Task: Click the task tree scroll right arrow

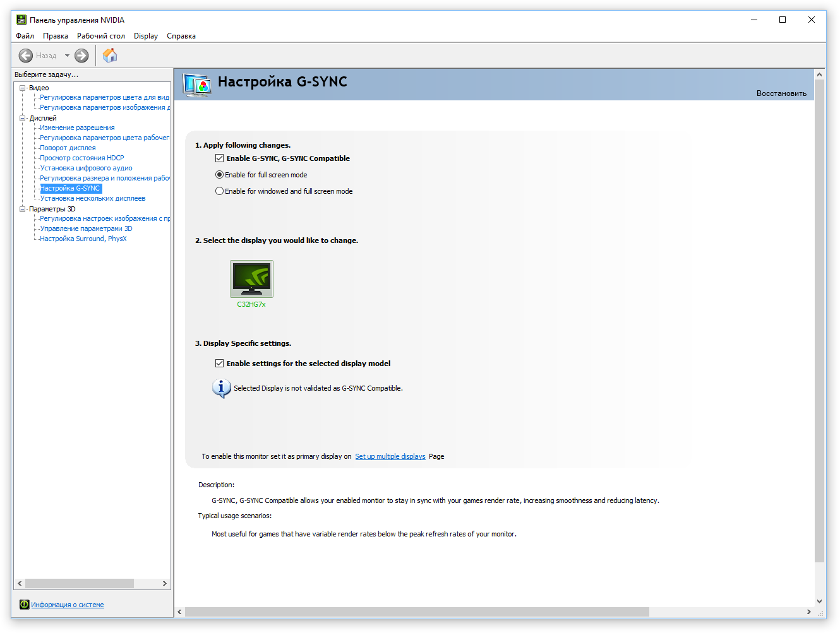Action: [x=165, y=583]
